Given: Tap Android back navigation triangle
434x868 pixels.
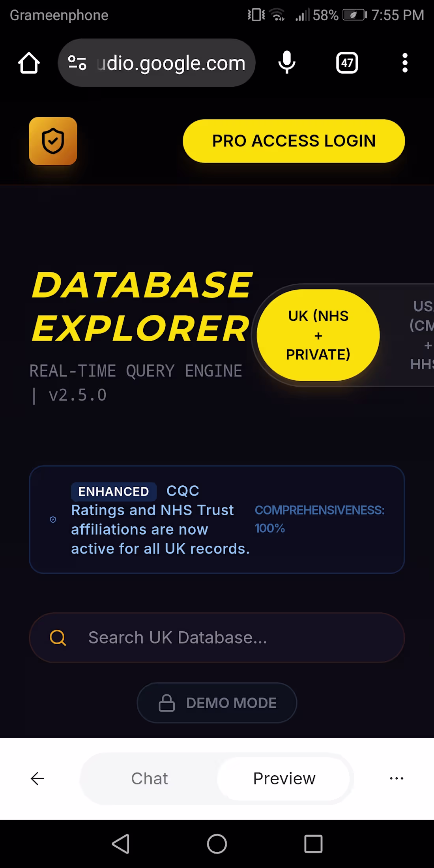Looking at the screenshot, I should 121,844.
